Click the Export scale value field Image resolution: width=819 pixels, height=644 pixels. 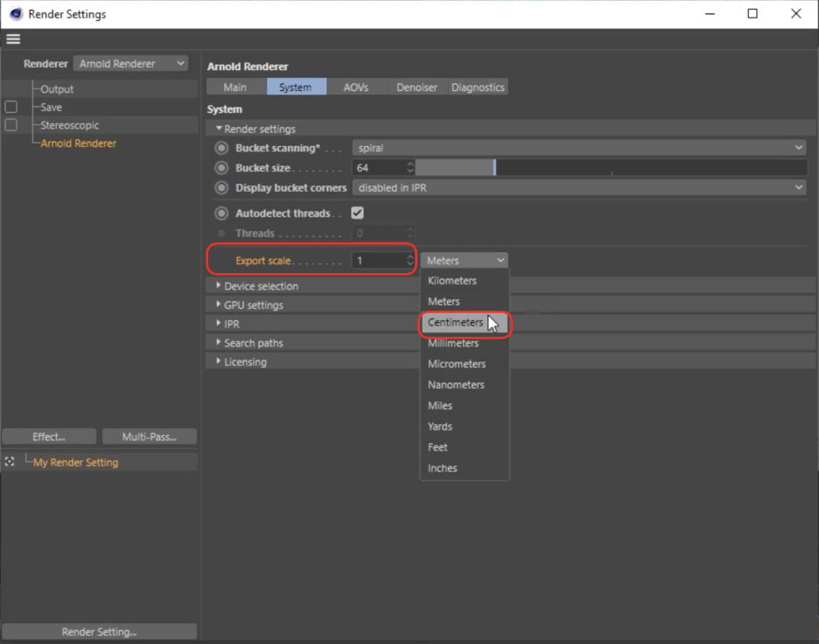coord(379,260)
